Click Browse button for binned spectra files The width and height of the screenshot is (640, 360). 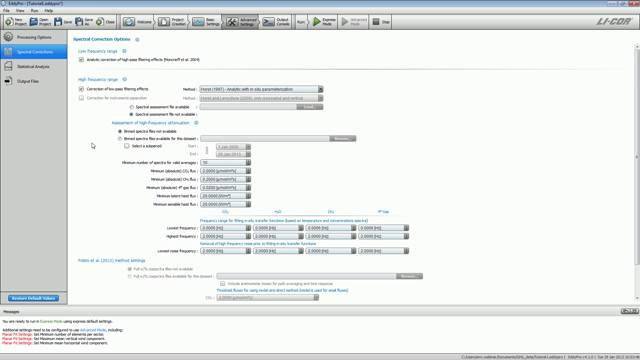[342, 139]
